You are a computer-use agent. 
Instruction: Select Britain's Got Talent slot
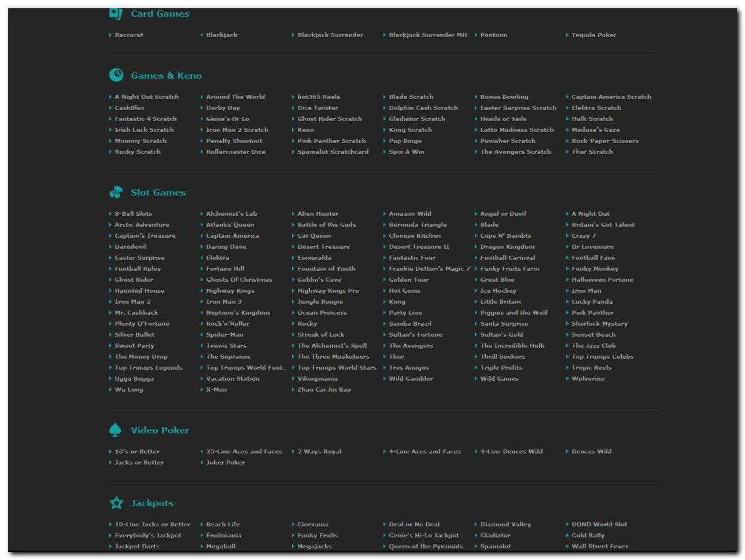click(x=603, y=225)
